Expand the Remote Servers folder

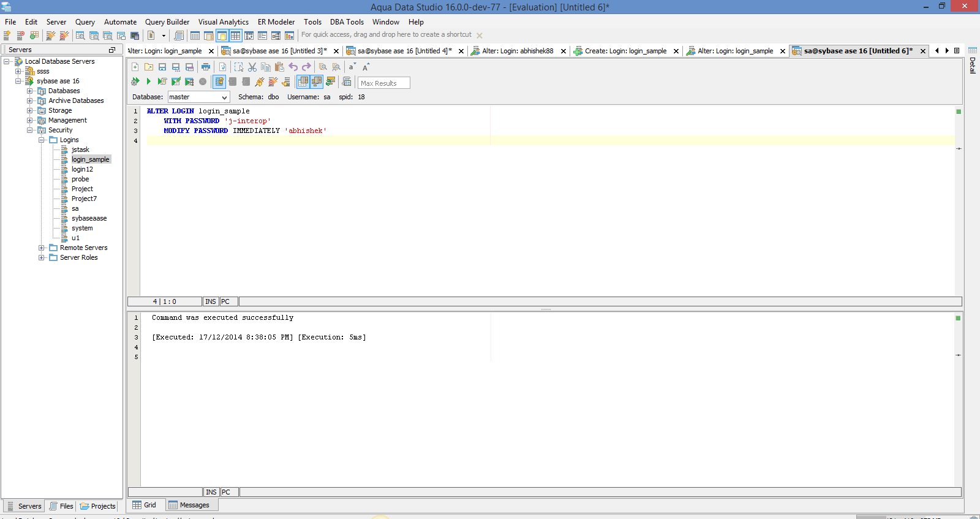click(41, 248)
